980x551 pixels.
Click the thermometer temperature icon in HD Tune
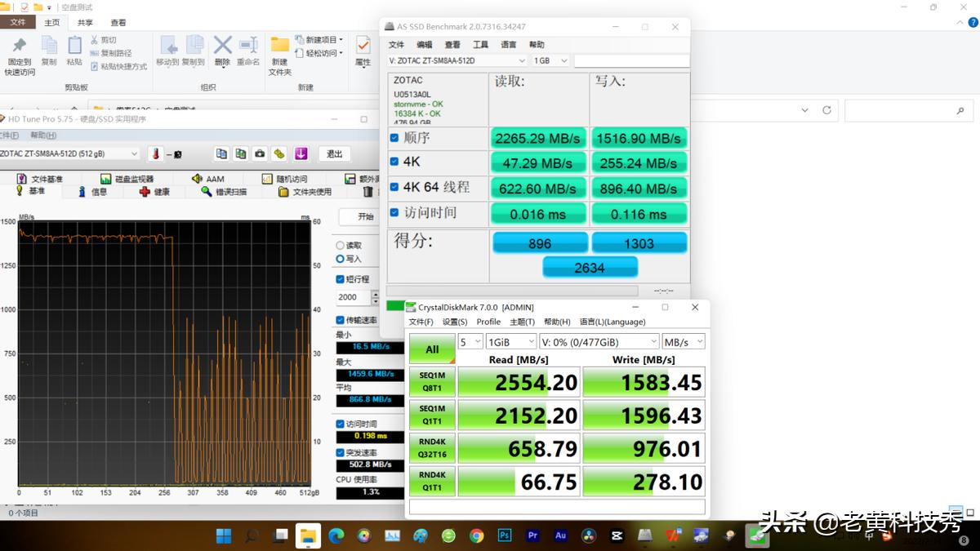click(155, 153)
